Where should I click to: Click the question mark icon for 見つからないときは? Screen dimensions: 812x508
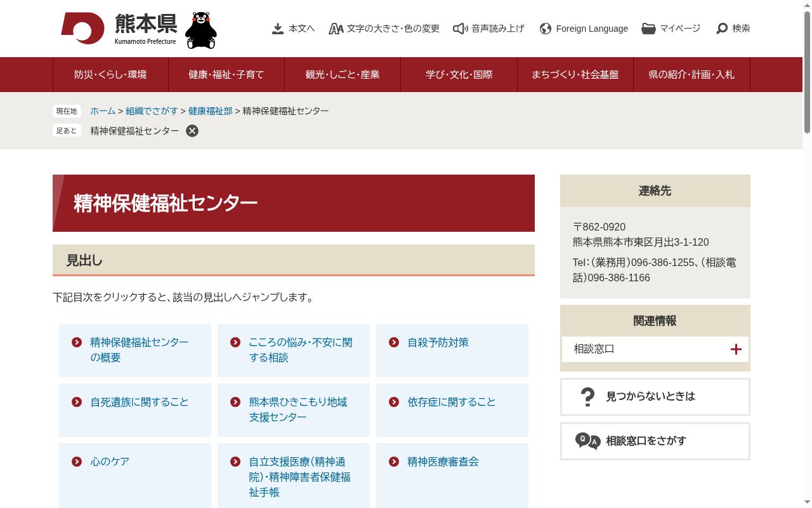pyautogui.click(x=588, y=397)
